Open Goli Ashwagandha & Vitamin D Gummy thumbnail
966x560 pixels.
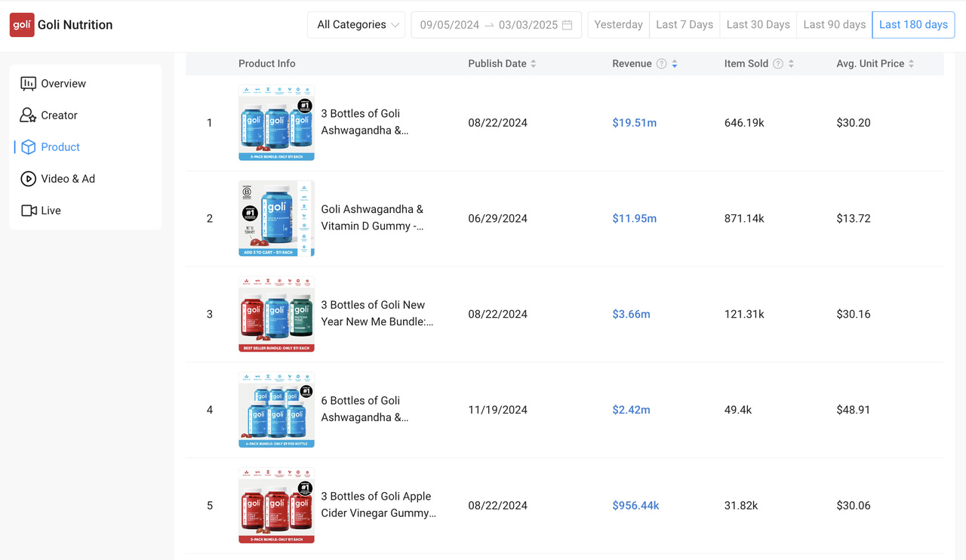[276, 218]
